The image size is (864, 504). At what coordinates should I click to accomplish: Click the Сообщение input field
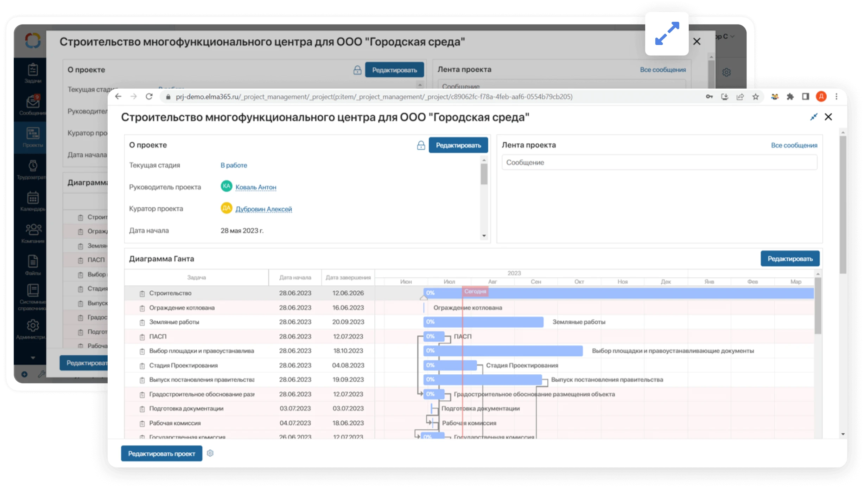(x=659, y=162)
